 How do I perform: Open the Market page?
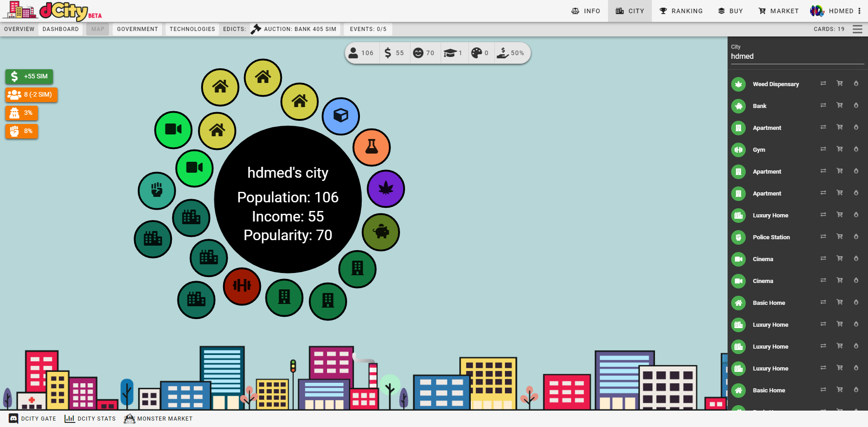click(x=778, y=11)
